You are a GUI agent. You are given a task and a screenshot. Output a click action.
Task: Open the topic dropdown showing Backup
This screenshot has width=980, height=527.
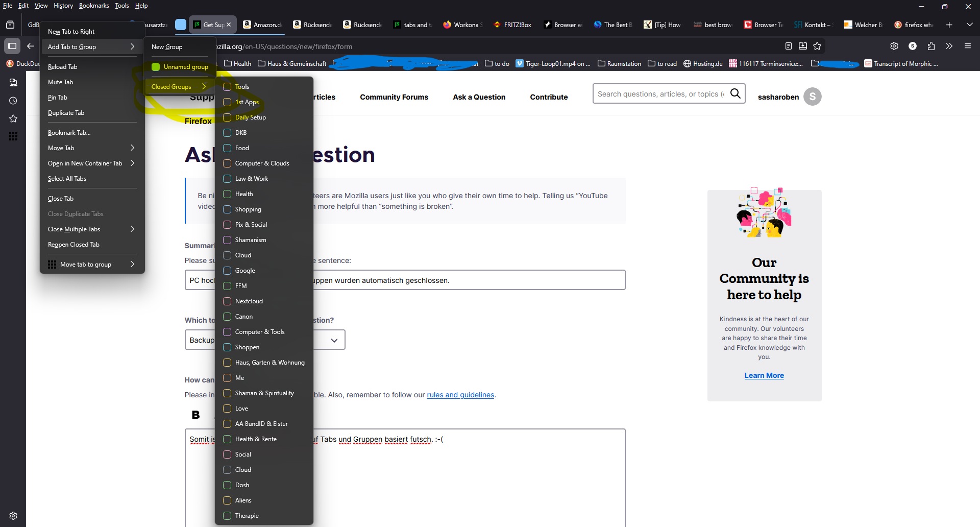(334, 340)
